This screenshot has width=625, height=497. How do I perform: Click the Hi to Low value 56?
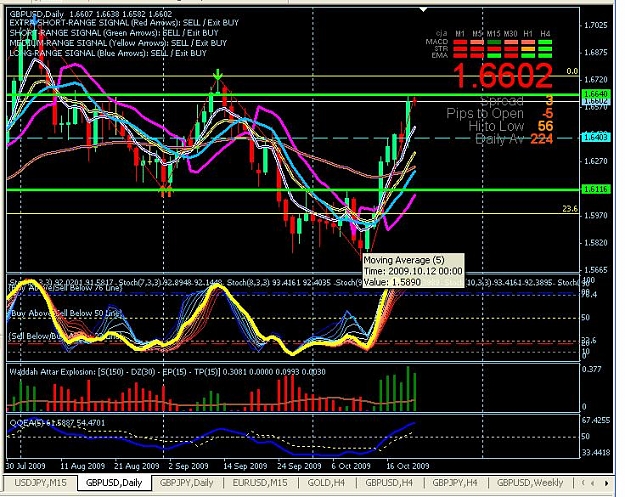pyautogui.click(x=545, y=126)
